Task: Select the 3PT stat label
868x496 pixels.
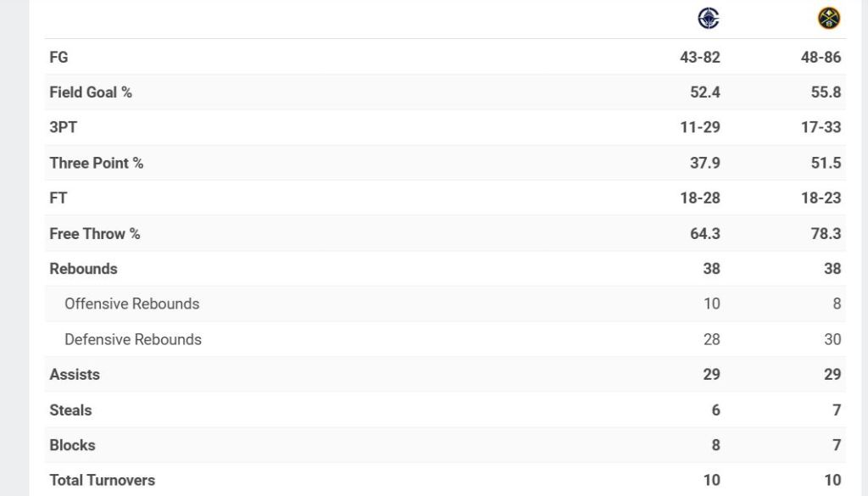Action: pyautogui.click(x=64, y=127)
